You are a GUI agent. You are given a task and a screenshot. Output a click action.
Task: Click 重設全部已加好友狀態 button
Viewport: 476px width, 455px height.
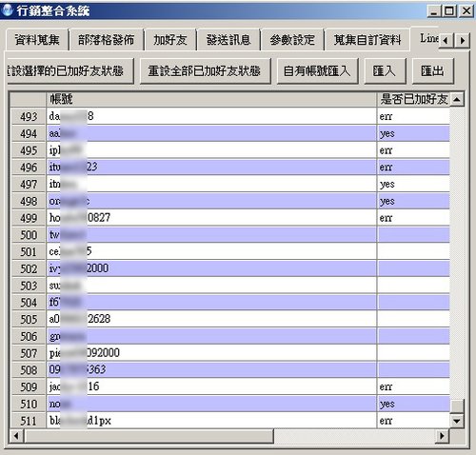point(205,71)
